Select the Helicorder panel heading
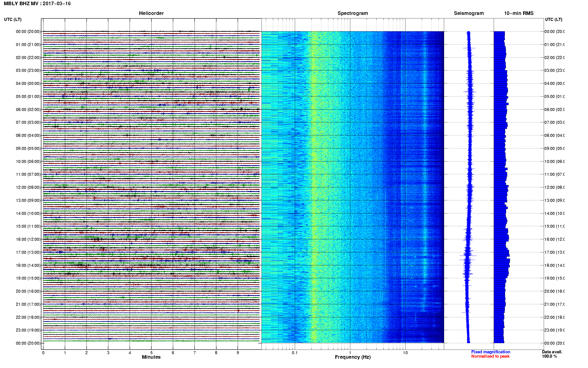Image resolution: width=588 pixels, height=368 pixels. pyautogui.click(x=151, y=13)
